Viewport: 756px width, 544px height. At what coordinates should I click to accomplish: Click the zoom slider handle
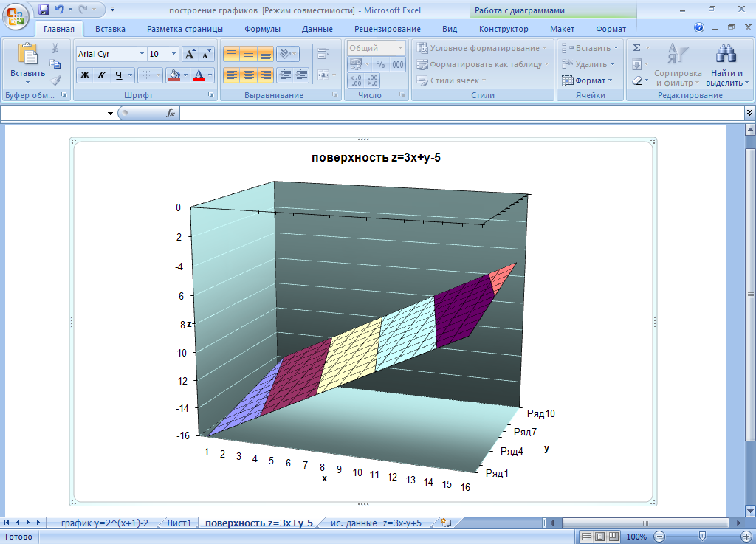[x=702, y=537]
